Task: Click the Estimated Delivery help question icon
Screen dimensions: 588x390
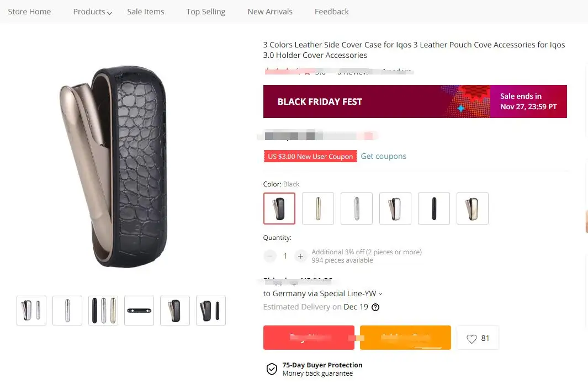Action: [x=375, y=307]
